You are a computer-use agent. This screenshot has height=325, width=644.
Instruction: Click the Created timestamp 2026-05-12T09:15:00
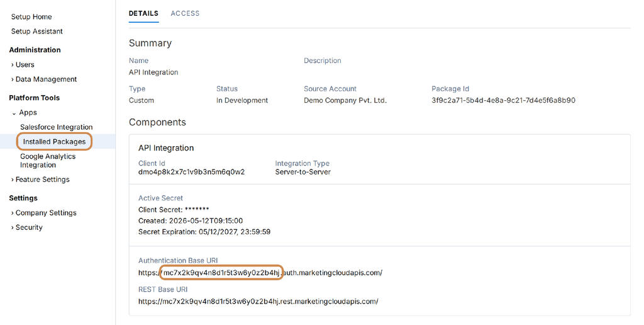pos(206,221)
